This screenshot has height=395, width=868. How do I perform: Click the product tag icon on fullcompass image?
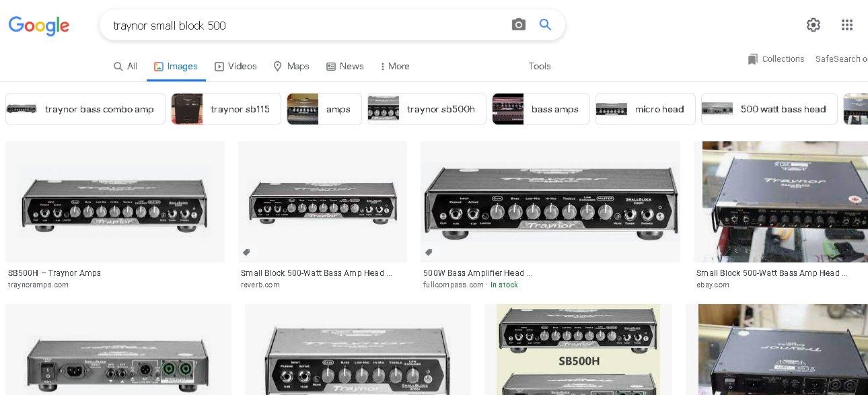(x=429, y=252)
